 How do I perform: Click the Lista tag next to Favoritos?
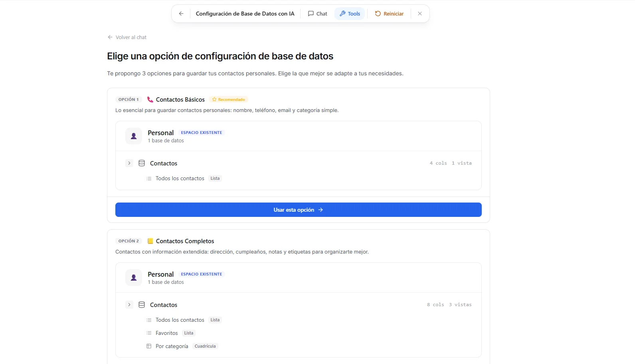click(x=189, y=333)
